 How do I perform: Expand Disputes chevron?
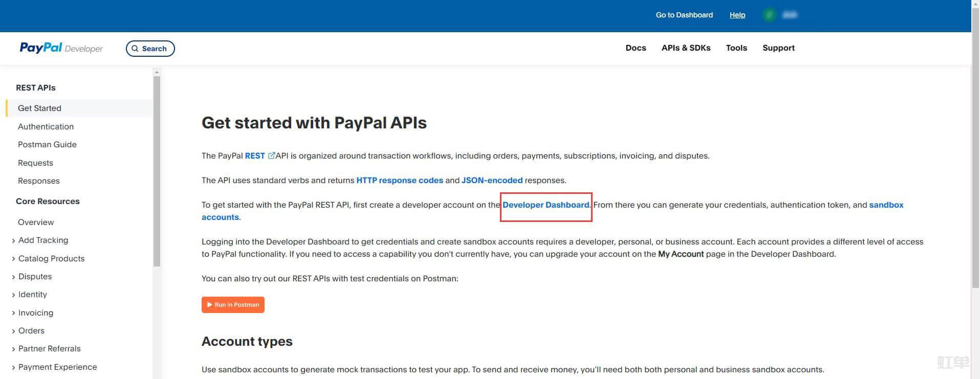tap(13, 277)
